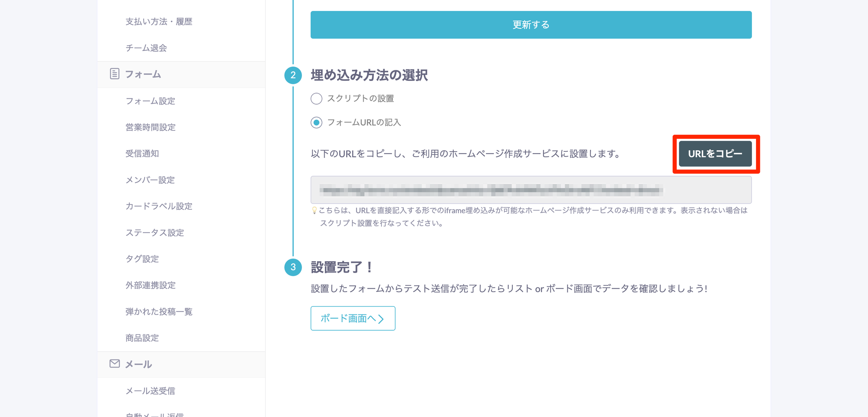The width and height of the screenshot is (868, 417).
Task: Open 受信通知 in sidebar
Action: pyautogui.click(x=142, y=154)
